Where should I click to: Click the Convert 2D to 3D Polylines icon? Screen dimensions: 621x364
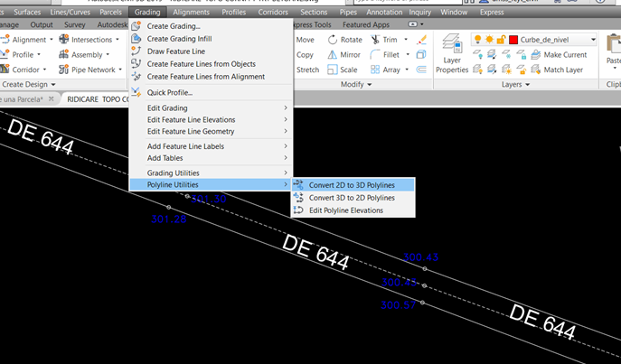[298, 184]
